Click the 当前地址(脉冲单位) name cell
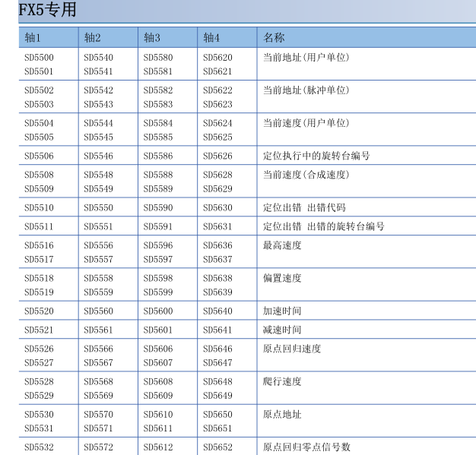Viewport: 476px width, 455px height. pyautogui.click(x=306, y=90)
